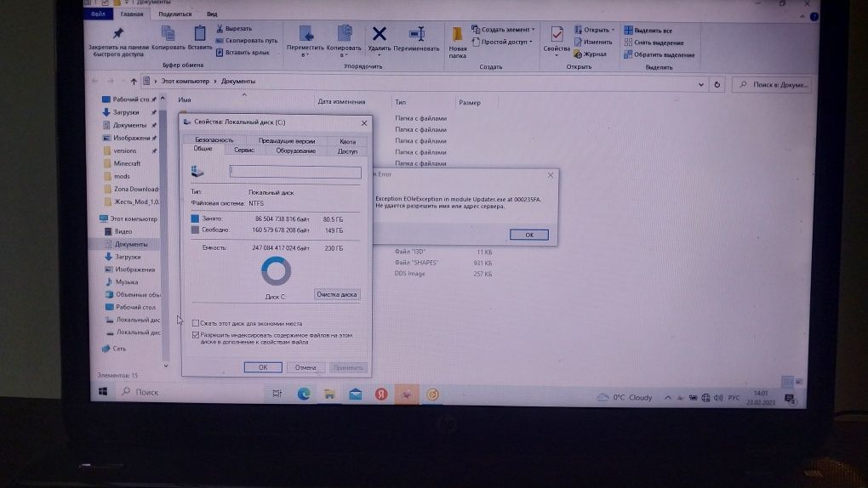868x488 pixels.
Task: Click the disk label text field
Action: [x=295, y=172]
